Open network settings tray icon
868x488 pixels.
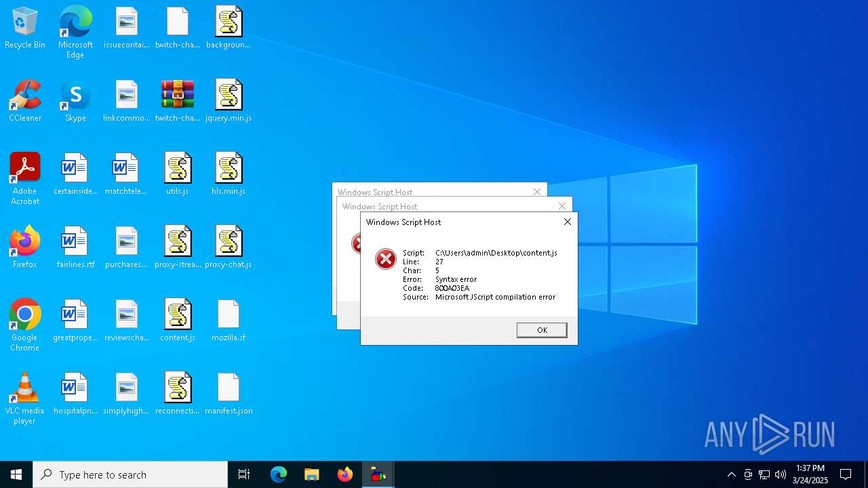click(764, 474)
